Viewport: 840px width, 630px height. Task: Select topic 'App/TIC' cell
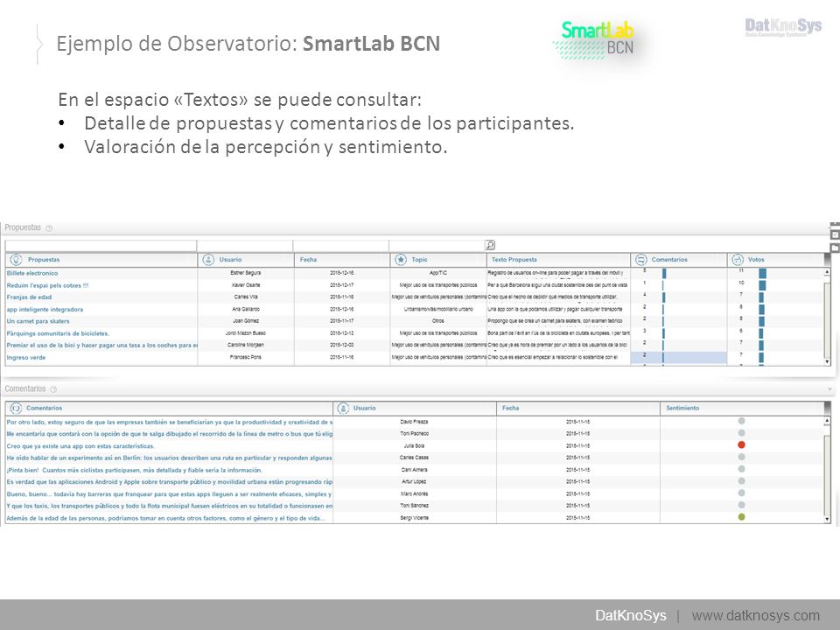[438, 273]
